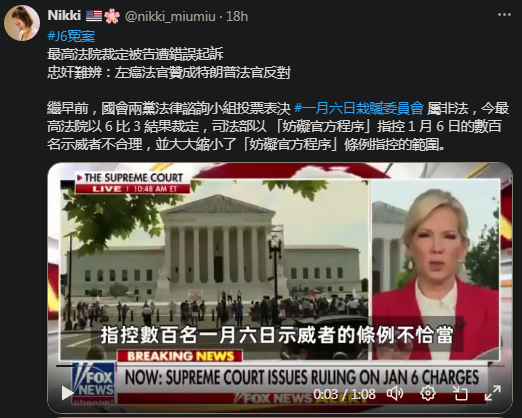
Task: Open Nikki's profile avatar photo
Action: (x=22, y=23)
